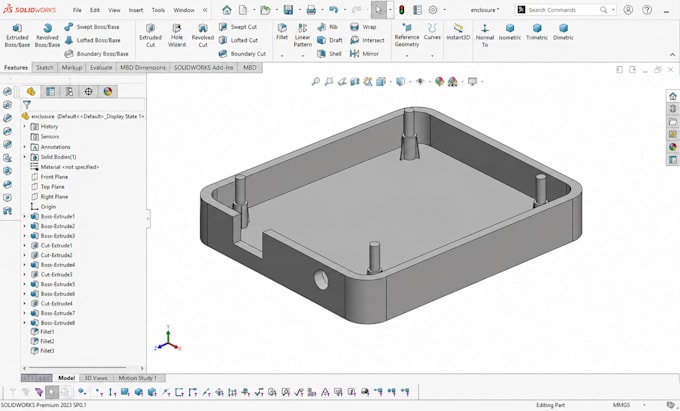Open the ConfigurationManager tab icon
The height and width of the screenshot is (411, 680).
pyautogui.click(x=69, y=91)
